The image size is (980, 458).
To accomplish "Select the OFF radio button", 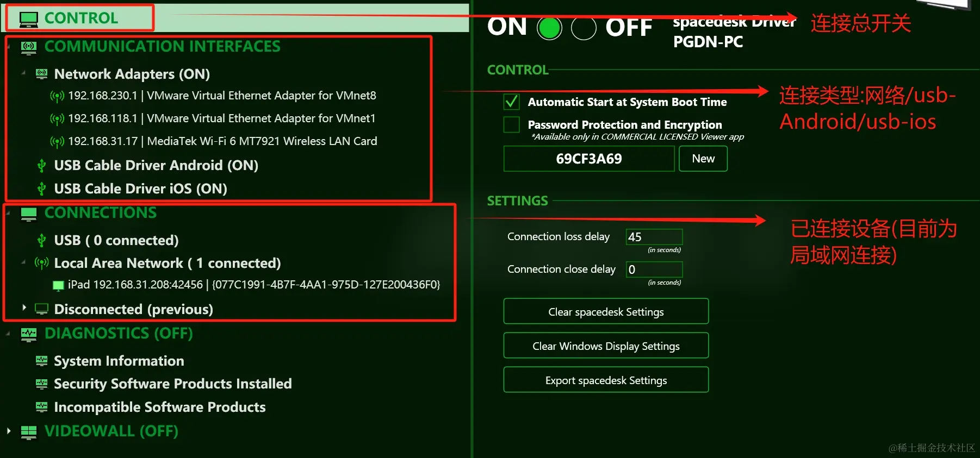I will coord(584,28).
